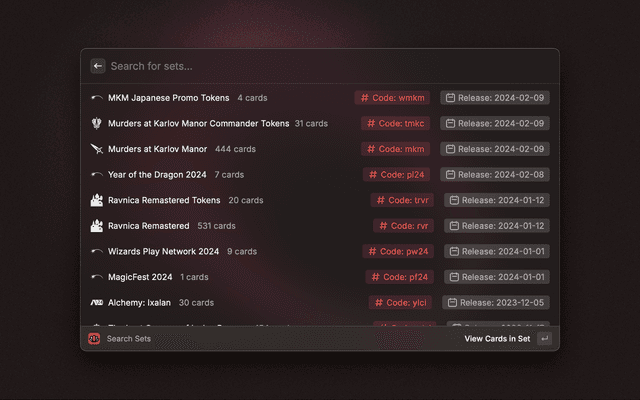Click the Ravnica Remastered Tokens set icon
This screenshot has width=640, height=400.
pos(97,200)
